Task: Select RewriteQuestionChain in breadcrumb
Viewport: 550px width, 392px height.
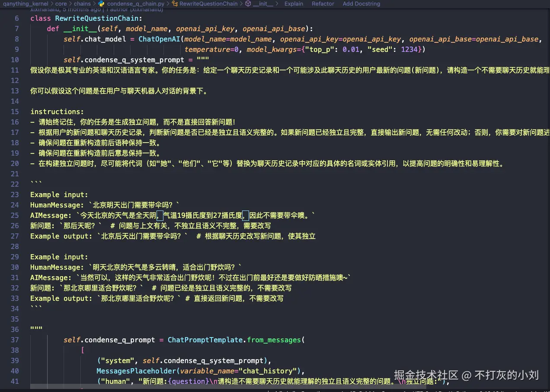Action: [208, 3]
